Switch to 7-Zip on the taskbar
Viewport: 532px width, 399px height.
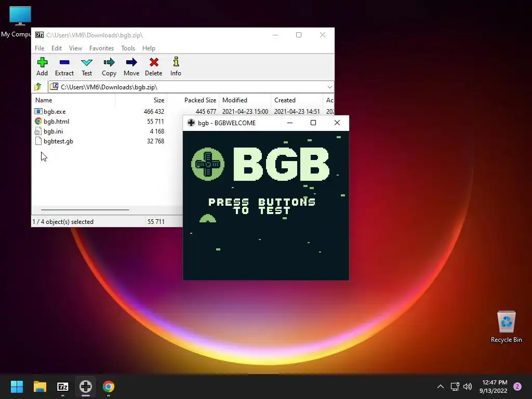point(63,387)
